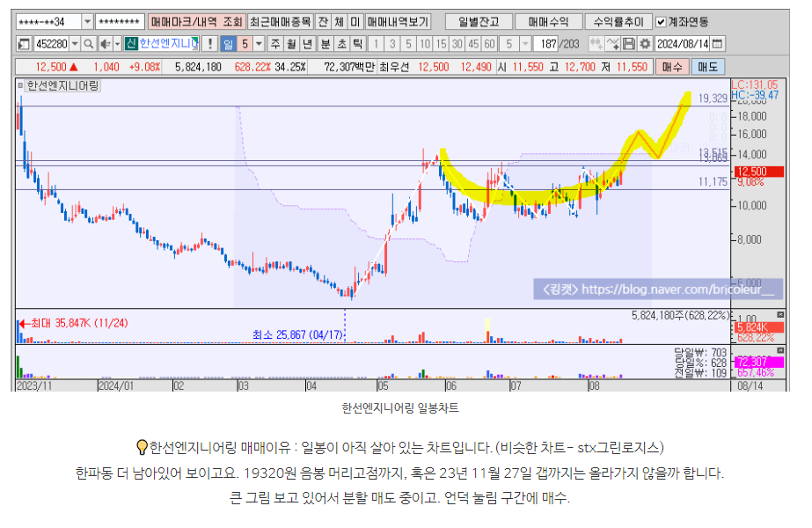Viewport: 812px width, 528px height.
Task: Click the stock search magnifier icon
Action: point(89,44)
